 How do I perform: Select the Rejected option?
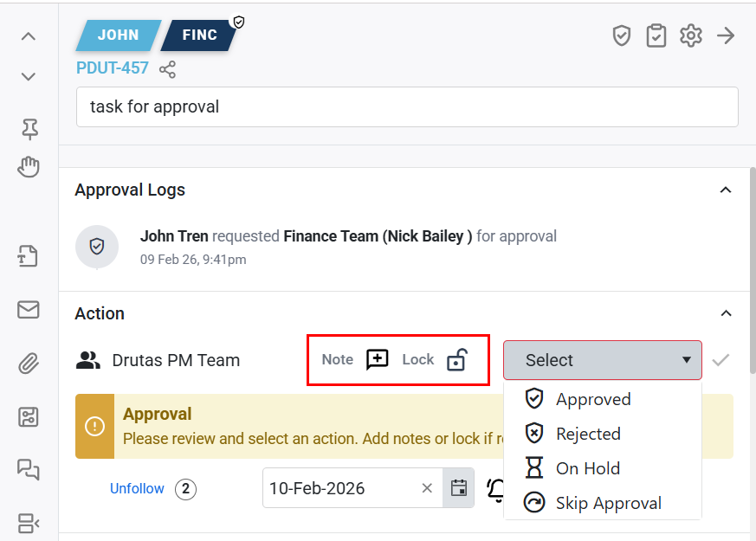click(587, 434)
